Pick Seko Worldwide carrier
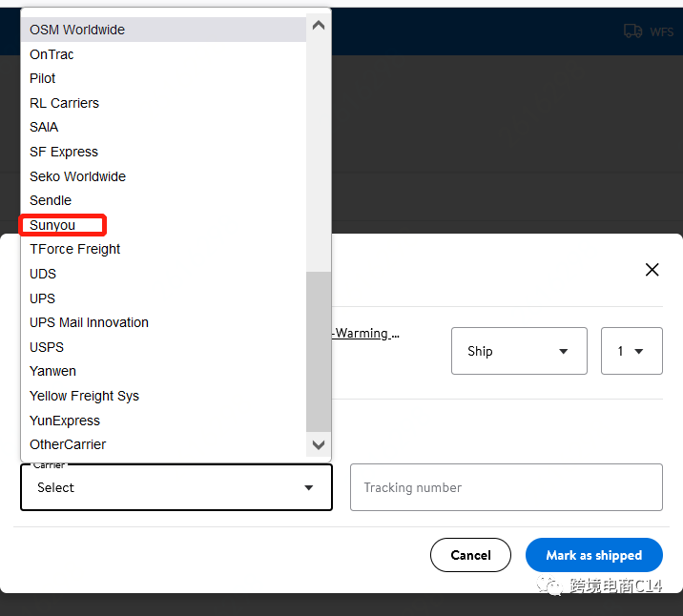The image size is (683, 616). (163, 176)
